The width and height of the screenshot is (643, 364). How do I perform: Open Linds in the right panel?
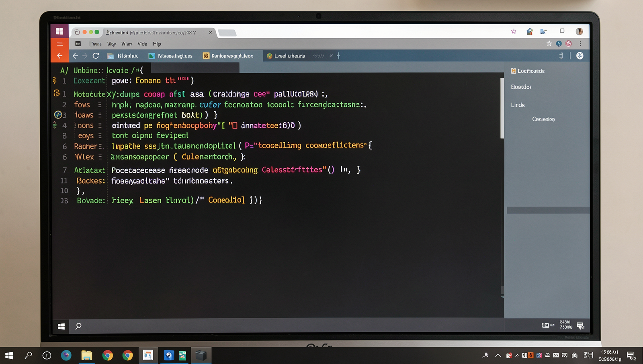pyautogui.click(x=518, y=105)
